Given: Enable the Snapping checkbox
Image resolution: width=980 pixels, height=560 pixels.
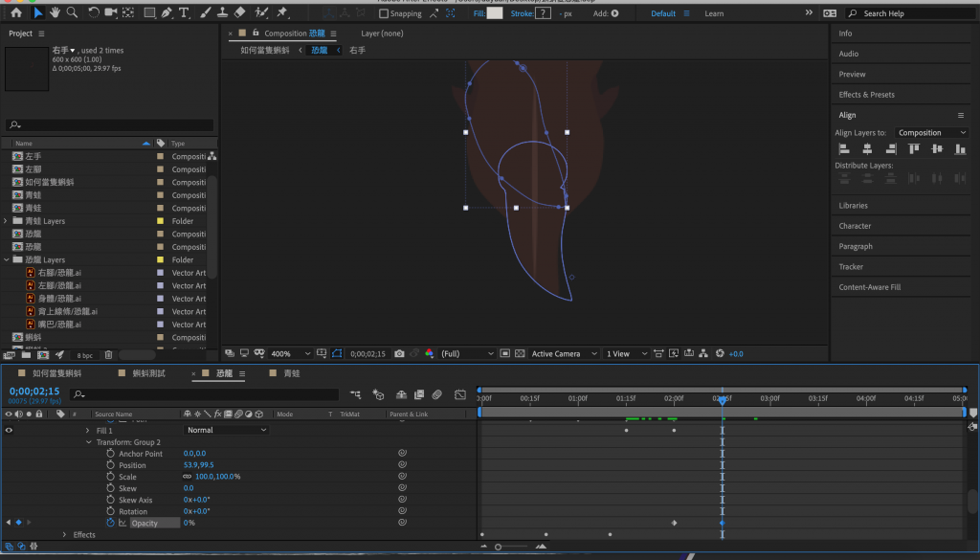Looking at the screenshot, I should [384, 13].
